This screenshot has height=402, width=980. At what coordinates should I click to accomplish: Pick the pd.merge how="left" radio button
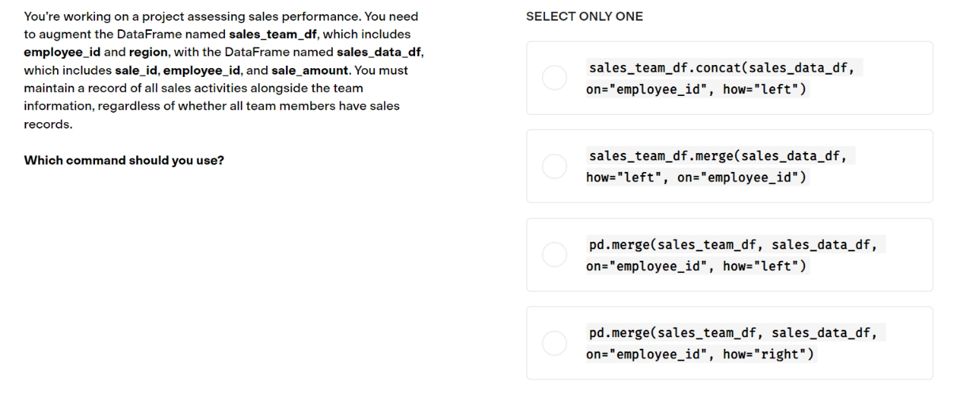click(555, 255)
